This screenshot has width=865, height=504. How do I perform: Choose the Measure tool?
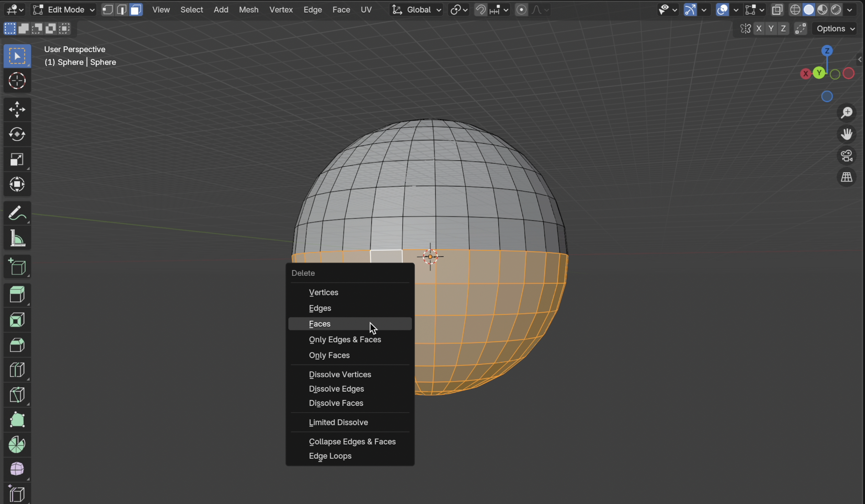(17, 238)
